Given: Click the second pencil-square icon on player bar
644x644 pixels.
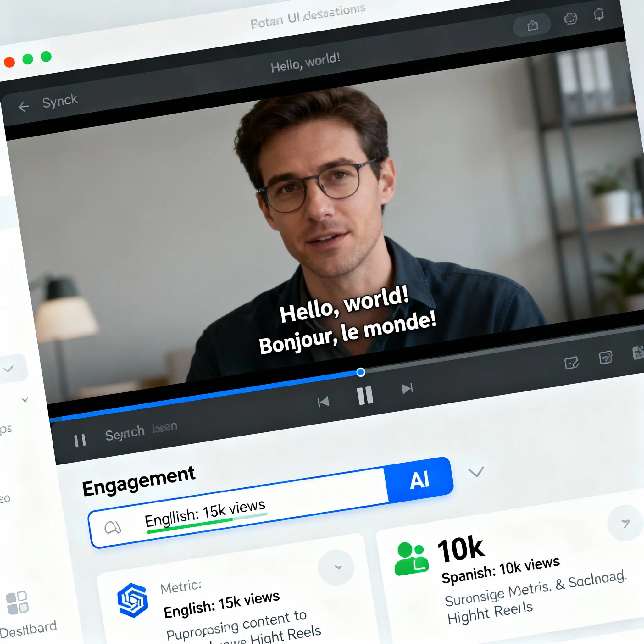Looking at the screenshot, I should tap(605, 358).
